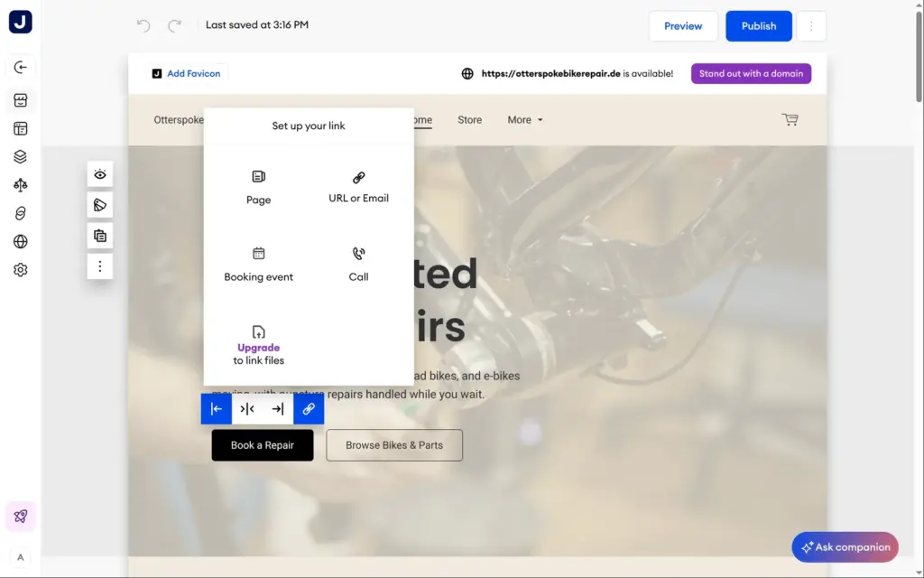Open the legal scales sidebar icon
Screen dimensions: 924x578
[20, 185]
